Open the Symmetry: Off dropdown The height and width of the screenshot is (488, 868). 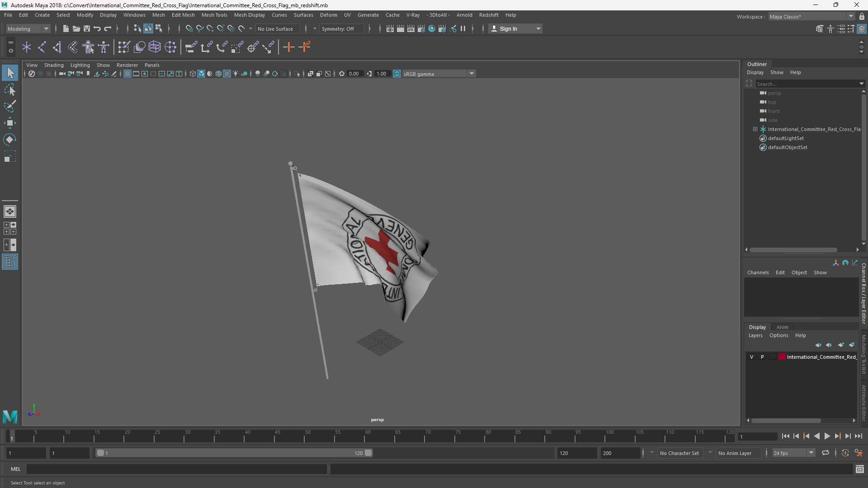(x=342, y=29)
